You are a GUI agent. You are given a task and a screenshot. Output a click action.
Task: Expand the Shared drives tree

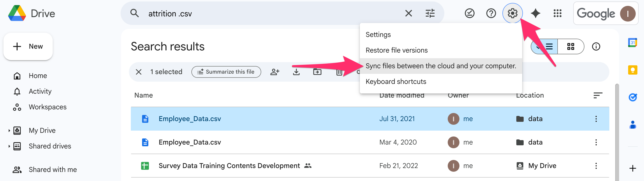tap(9, 146)
